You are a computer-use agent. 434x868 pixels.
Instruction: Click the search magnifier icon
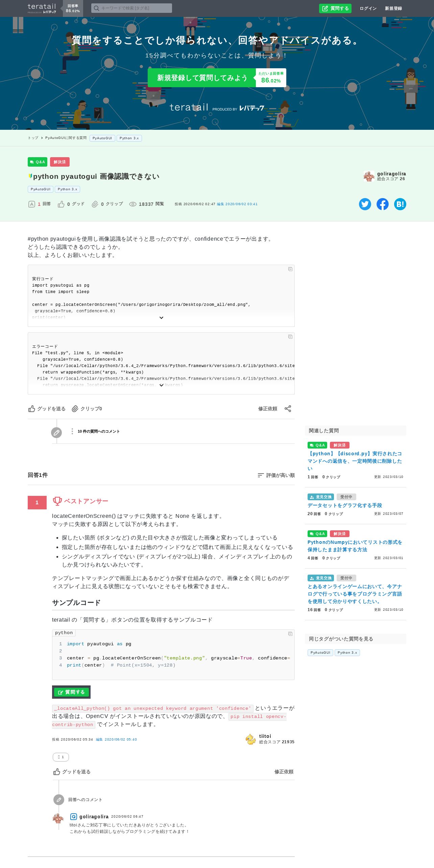96,8
